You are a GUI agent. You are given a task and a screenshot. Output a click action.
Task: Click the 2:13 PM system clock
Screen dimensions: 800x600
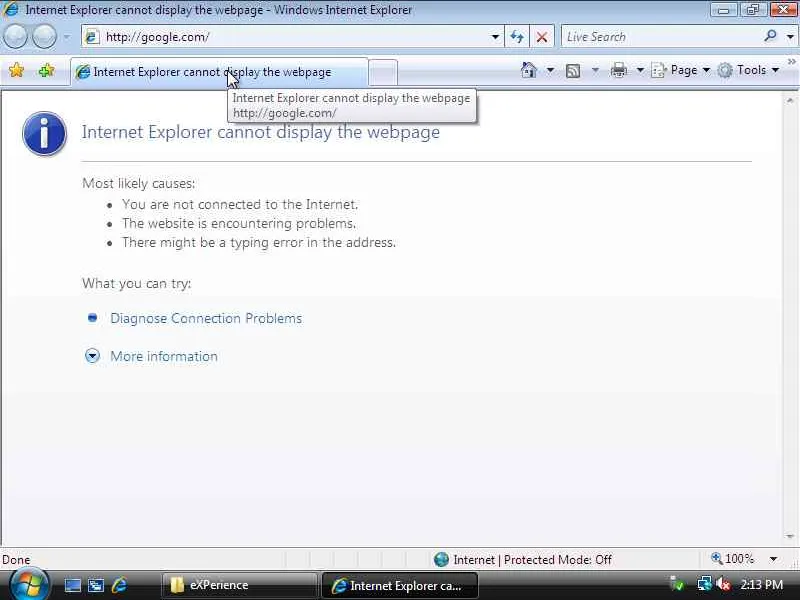coord(761,585)
